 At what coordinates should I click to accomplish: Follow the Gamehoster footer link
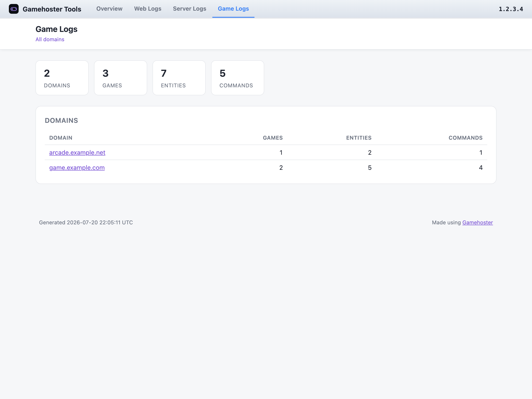pyautogui.click(x=477, y=223)
